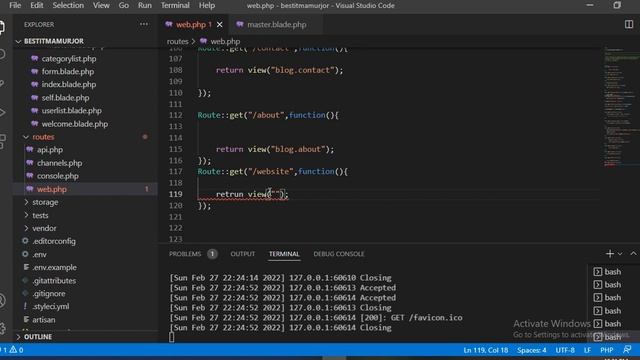Screen dimensions: 640x360
Task: Click Ln 119, Col 18 cursor position indicator
Action: click(x=486, y=350)
